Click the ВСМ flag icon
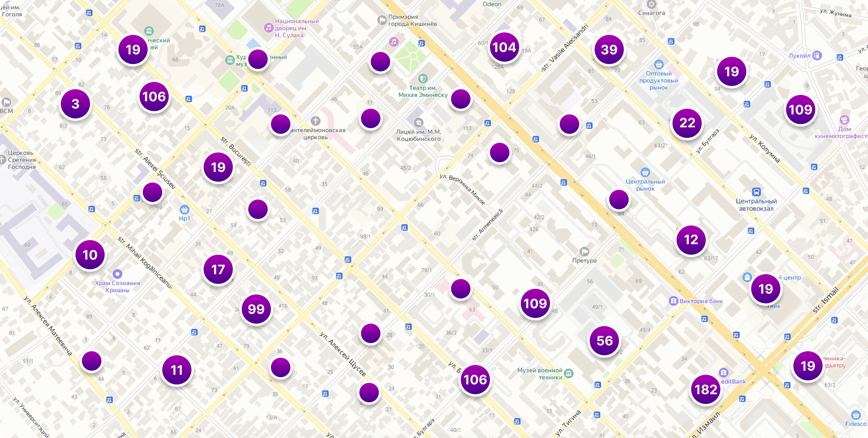The height and width of the screenshot is (438, 868). click(x=6, y=102)
